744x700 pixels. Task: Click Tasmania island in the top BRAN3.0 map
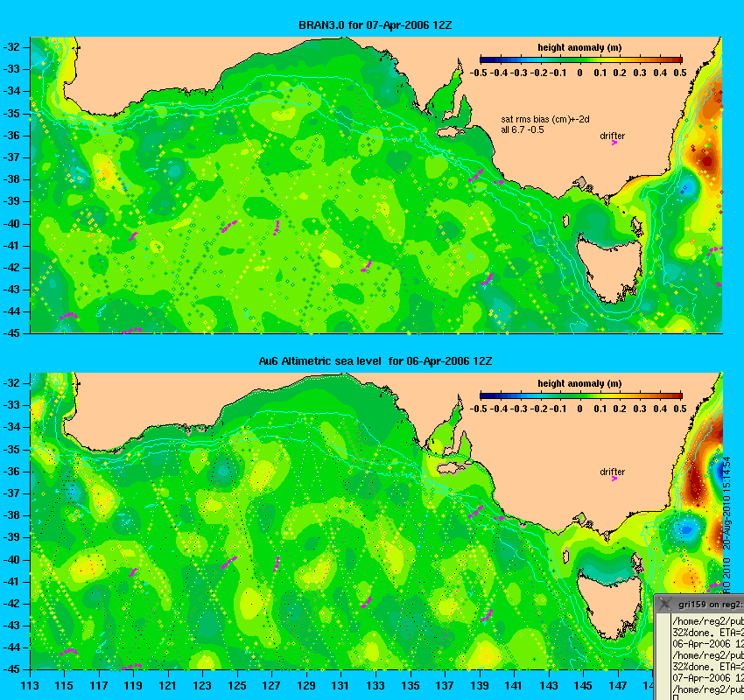click(x=610, y=268)
